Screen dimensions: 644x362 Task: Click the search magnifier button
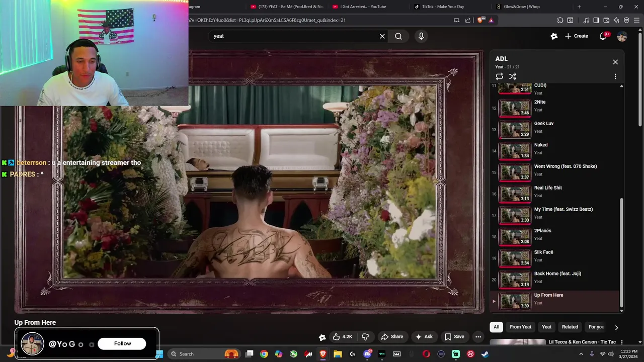click(398, 36)
